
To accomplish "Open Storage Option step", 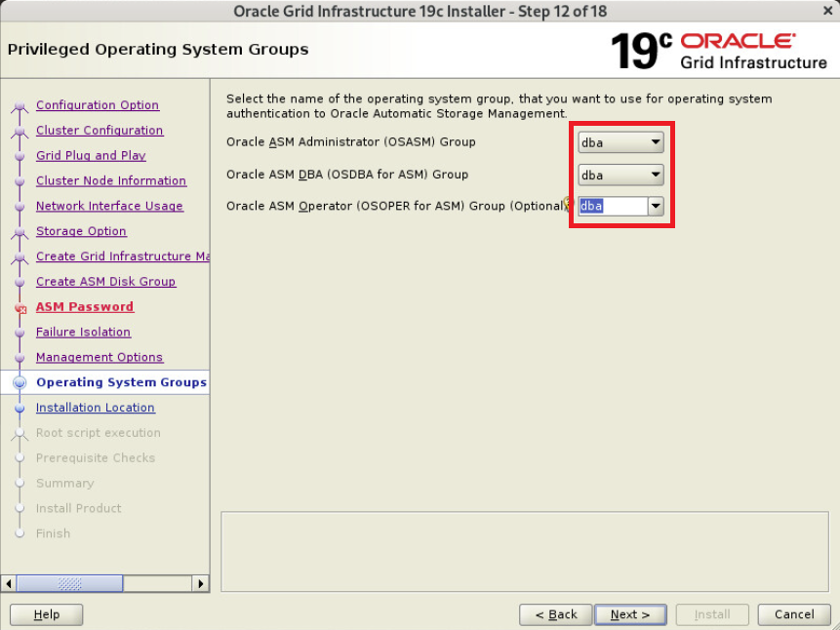I will click(81, 231).
